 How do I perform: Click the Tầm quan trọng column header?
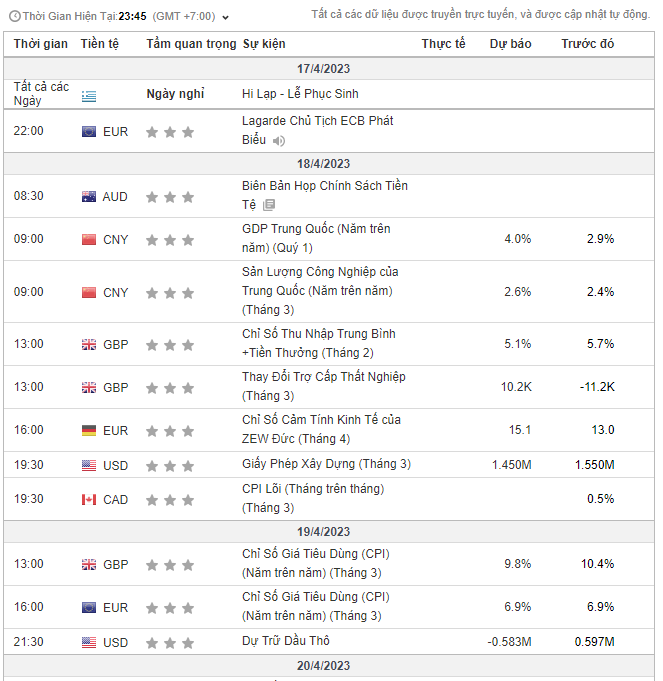(x=190, y=44)
